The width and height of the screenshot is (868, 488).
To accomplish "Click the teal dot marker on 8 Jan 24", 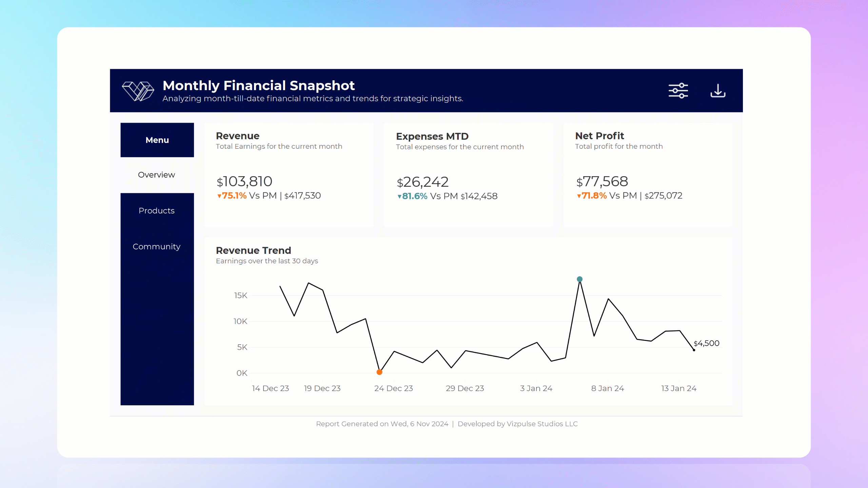I will click(579, 279).
